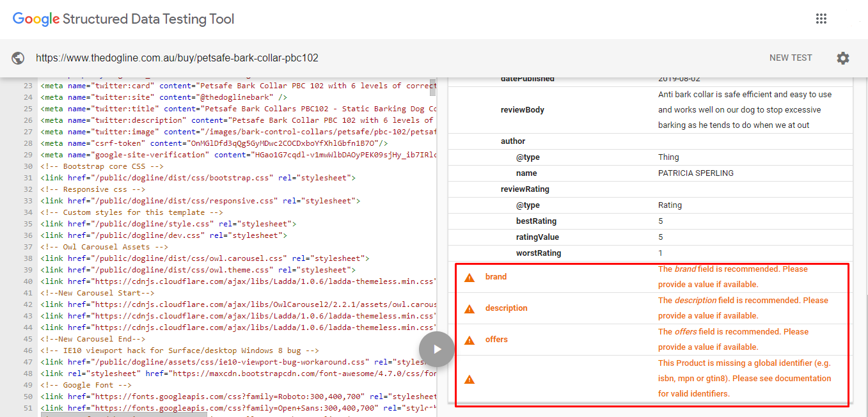Click the missing global identifier warning message
This screenshot has width=868, height=417.
[x=745, y=379]
